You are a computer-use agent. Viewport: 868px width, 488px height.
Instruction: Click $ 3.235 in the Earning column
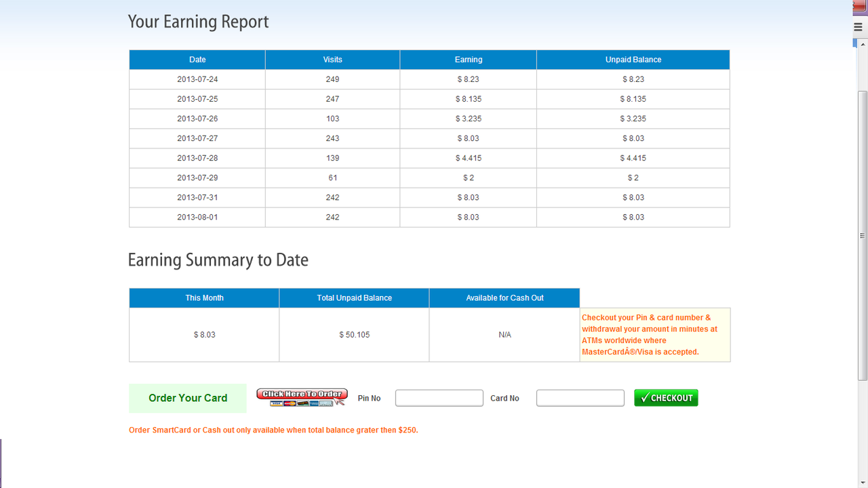[x=469, y=119]
